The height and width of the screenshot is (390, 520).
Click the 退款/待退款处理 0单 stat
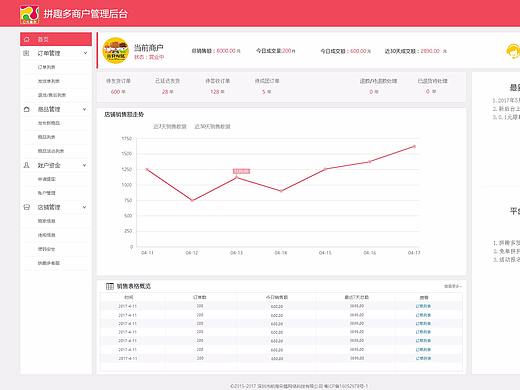click(378, 86)
